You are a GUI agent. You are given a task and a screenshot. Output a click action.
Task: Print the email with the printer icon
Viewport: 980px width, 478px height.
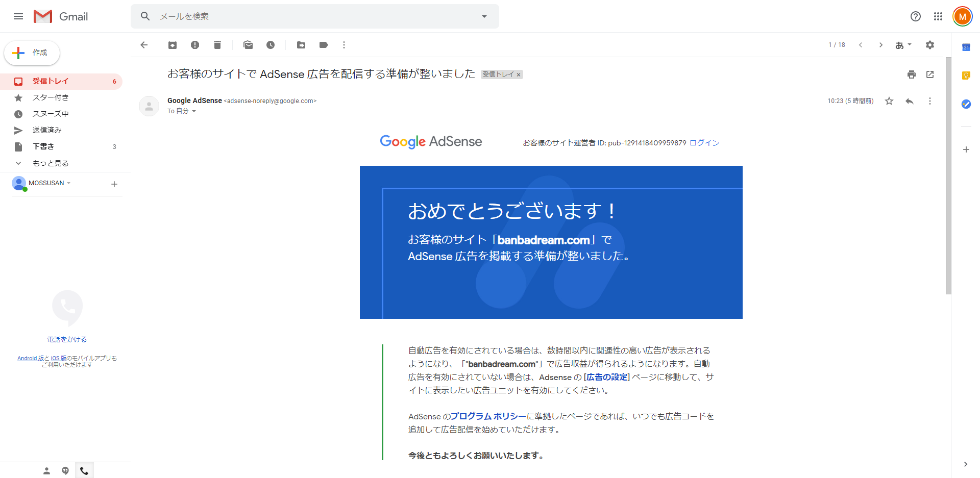coord(912,74)
